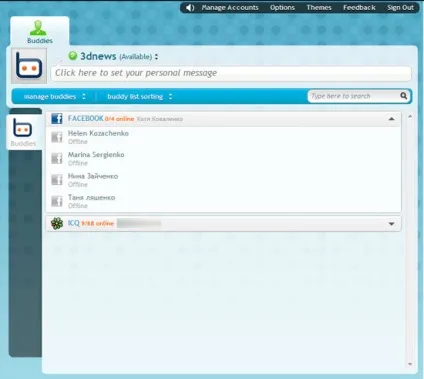This screenshot has height=379, width=424.
Task: Select Helen Kozachenko contact
Action: click(223, 137)
